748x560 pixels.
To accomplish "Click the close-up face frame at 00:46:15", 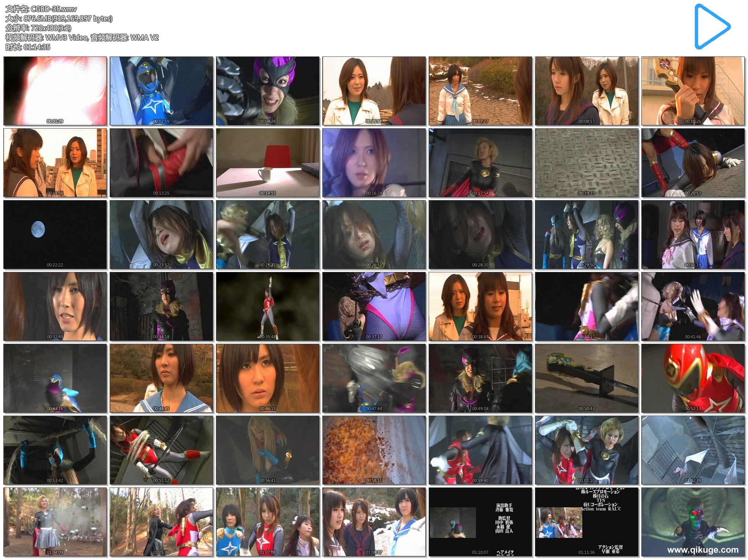I will click(268, 378).
